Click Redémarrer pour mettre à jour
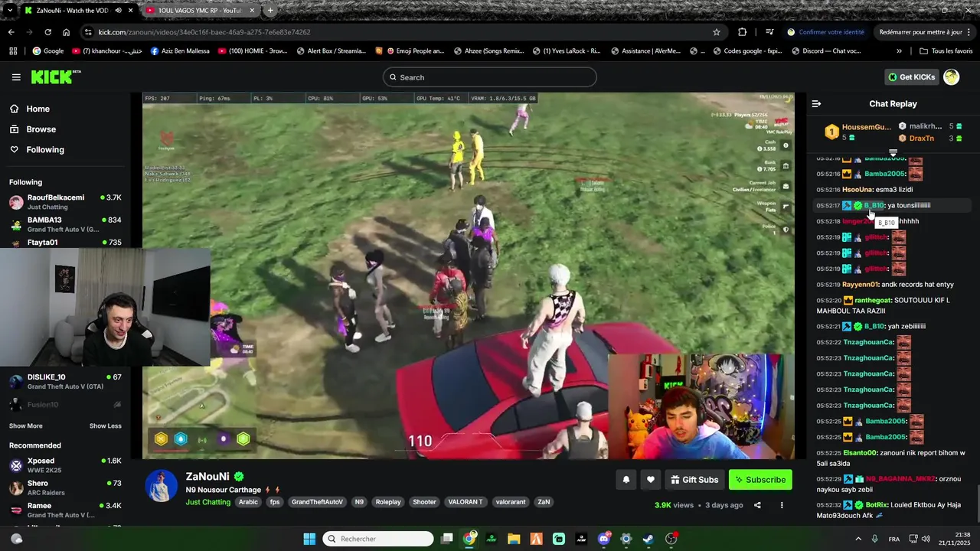The height and width of the screenshot is (551, 980). click(x=926, y=32)
